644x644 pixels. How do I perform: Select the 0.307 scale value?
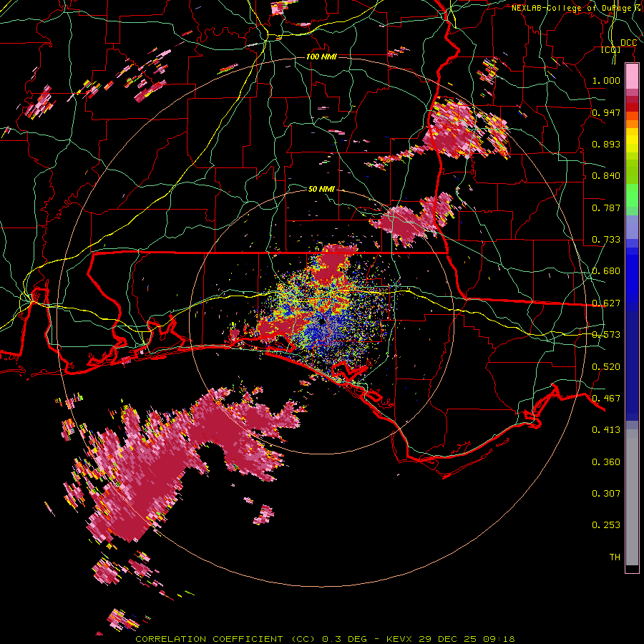point(606,494)
